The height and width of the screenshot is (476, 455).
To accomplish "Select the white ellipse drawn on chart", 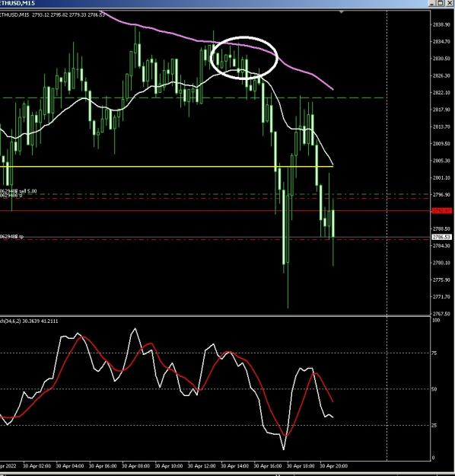I will (244, 58).
